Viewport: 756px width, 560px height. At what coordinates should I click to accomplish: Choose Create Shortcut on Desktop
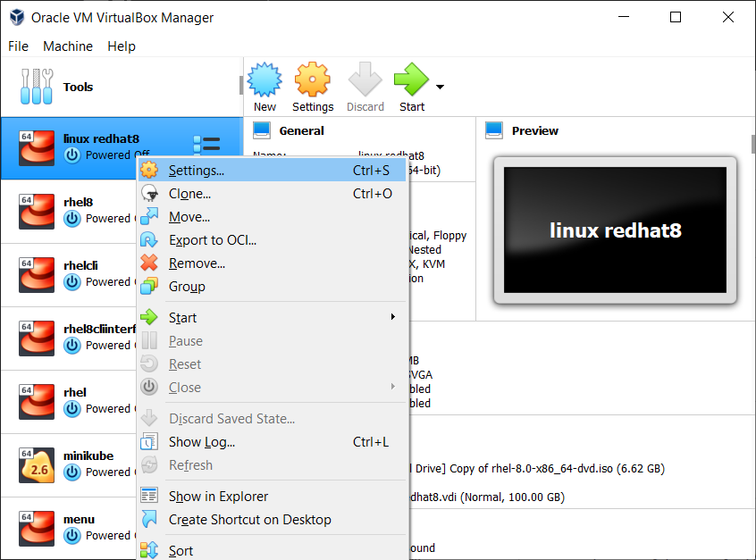click(x=272, y=519)
